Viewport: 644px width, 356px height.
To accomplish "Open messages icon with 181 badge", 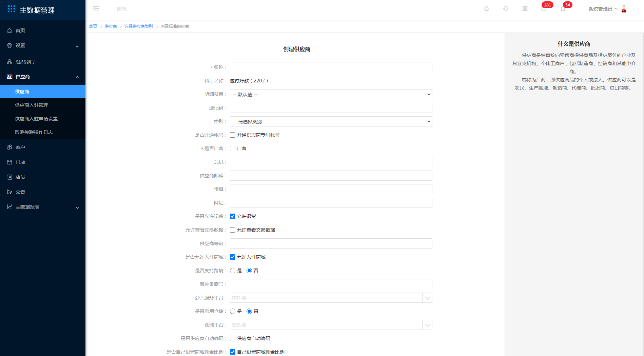I will click(544, 9).
